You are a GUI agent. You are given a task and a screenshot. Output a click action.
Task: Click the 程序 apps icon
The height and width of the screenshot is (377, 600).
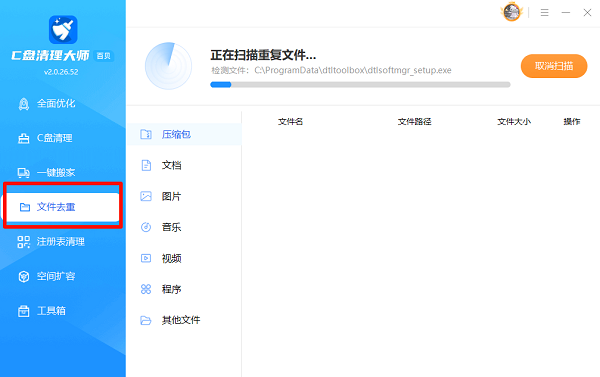[x=146, y=289]
